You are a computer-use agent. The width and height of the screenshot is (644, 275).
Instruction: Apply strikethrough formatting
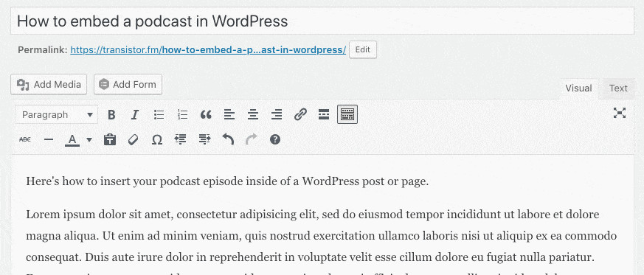[x=25, y=139]
